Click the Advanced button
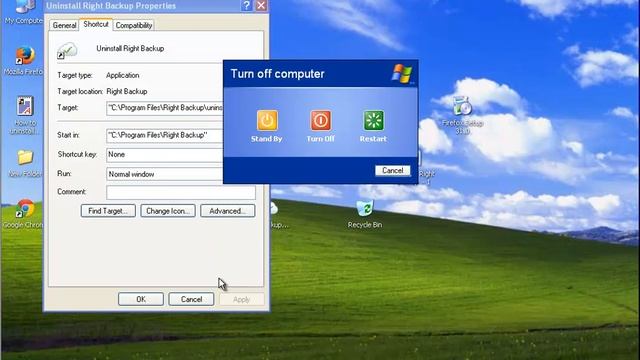This screenshot has width=640, height=360. pyautogui.click(x=228, y=211)
